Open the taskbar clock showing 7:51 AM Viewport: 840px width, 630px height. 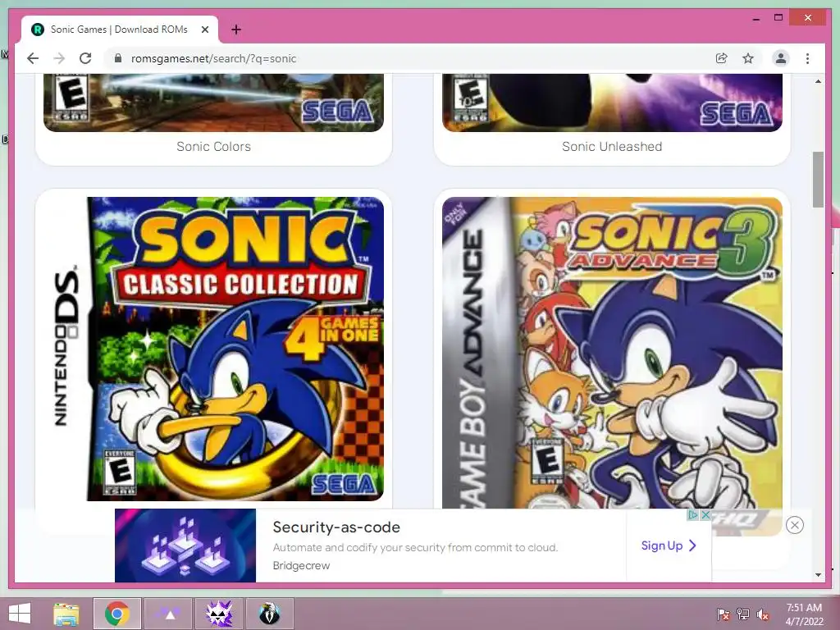coord(804,614)
